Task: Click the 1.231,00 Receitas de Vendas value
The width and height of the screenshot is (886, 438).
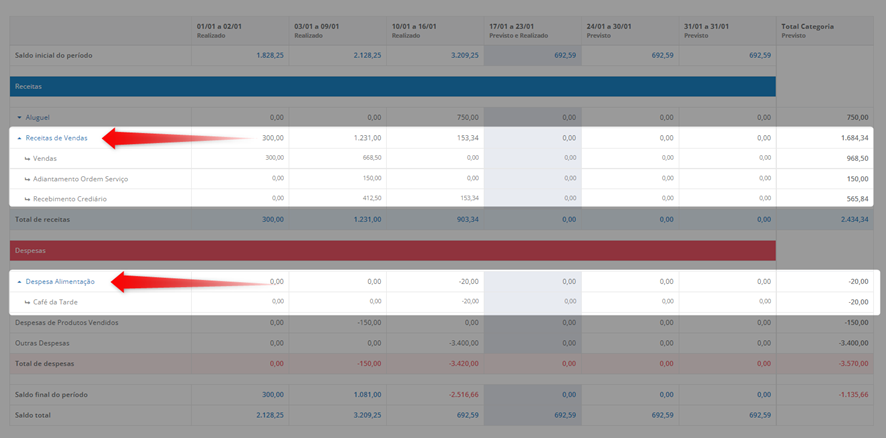Action: [x=368, y=138]
